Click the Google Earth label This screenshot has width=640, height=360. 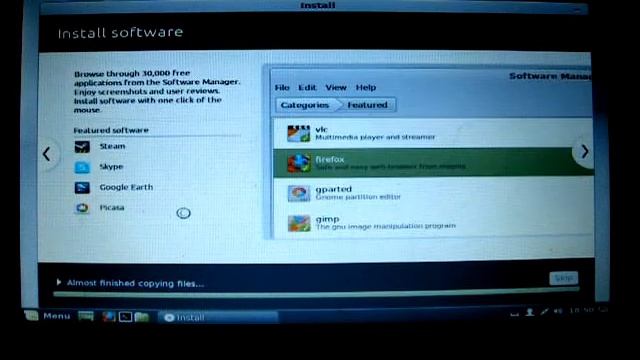coord(127,187)
